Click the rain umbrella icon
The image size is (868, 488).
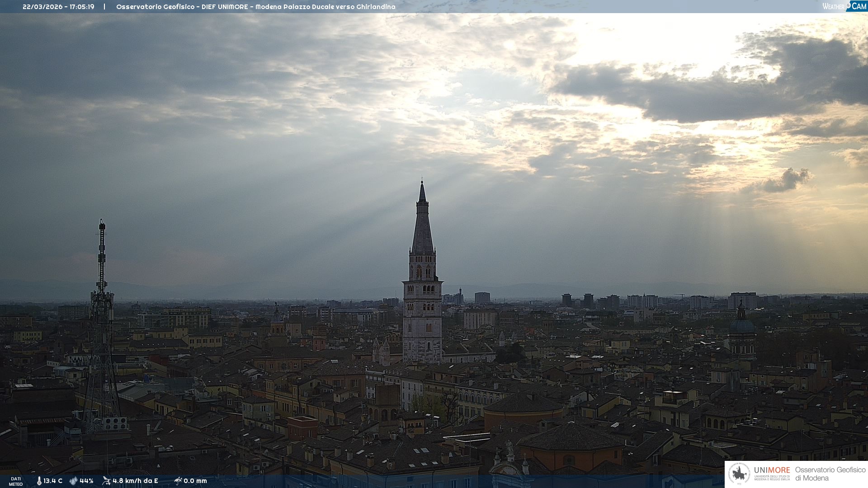click(x=178, y=481)
